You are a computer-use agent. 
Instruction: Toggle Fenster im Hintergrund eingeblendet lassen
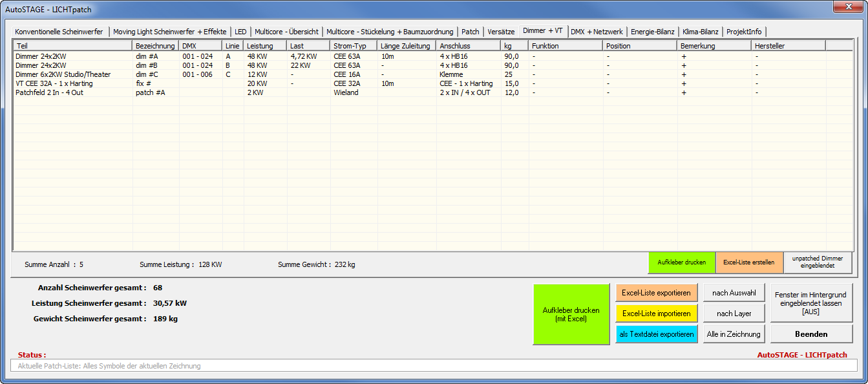(811, 303)
